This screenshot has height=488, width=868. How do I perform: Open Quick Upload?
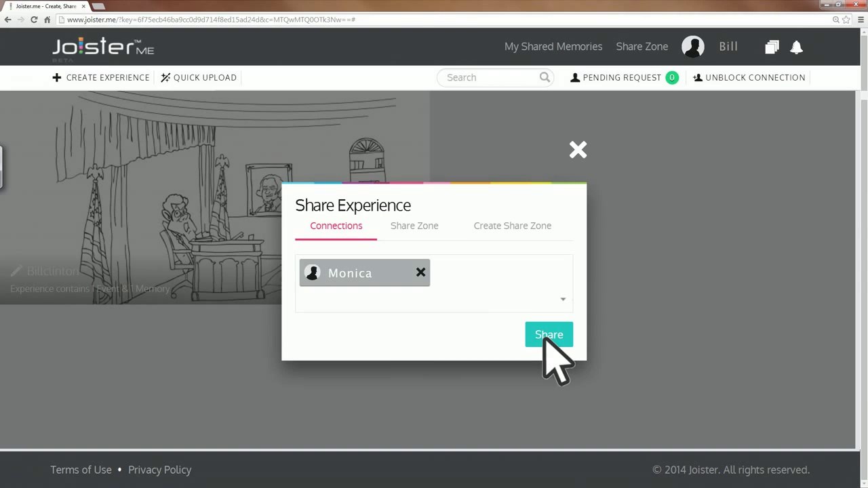199,77
